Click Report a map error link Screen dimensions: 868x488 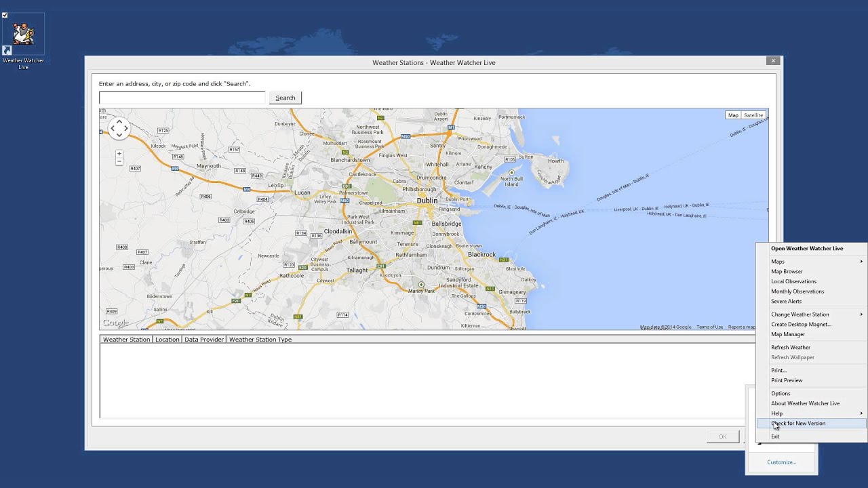(741, 327)
